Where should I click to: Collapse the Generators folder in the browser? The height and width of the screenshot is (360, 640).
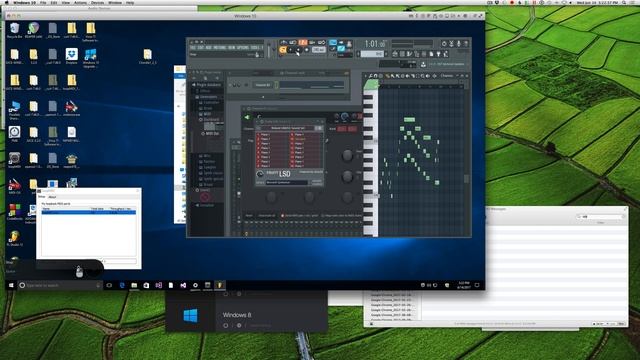click(207, 97)
